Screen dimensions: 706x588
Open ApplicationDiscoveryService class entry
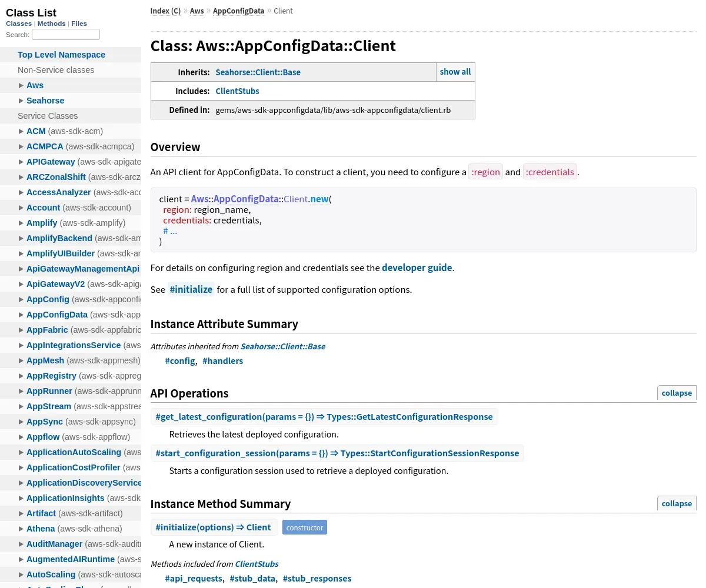click(x=84, y=483)
